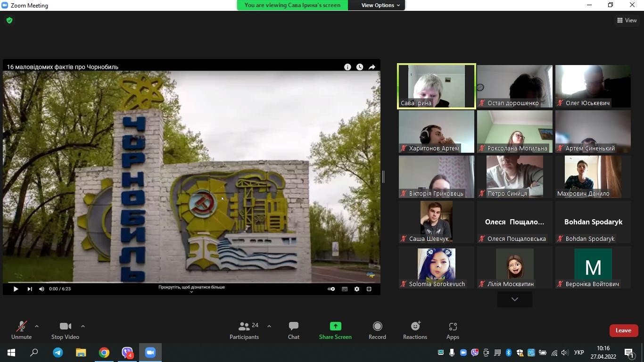Viewport: 644px width, 362px height.
Task: Open View Options dropdown
Action: [x=380, y=5]
